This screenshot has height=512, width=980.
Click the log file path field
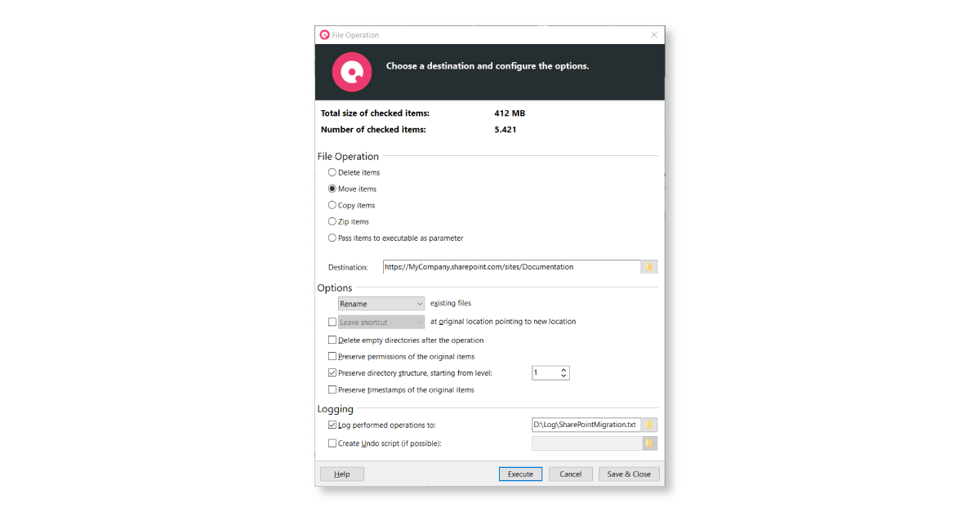[586, 425]
